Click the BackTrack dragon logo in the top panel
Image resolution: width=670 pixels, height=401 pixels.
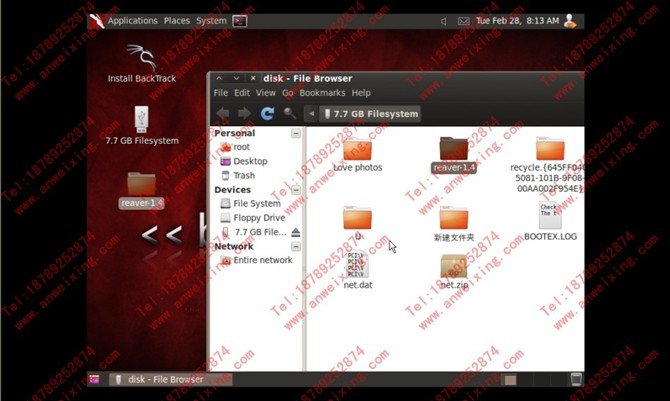click(x=97, y=21)
